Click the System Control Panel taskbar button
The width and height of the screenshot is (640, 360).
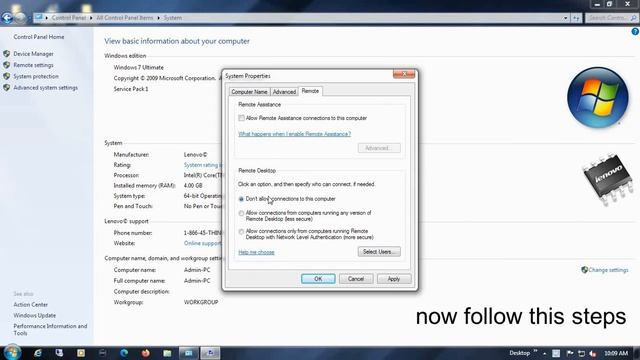point(188,353)
